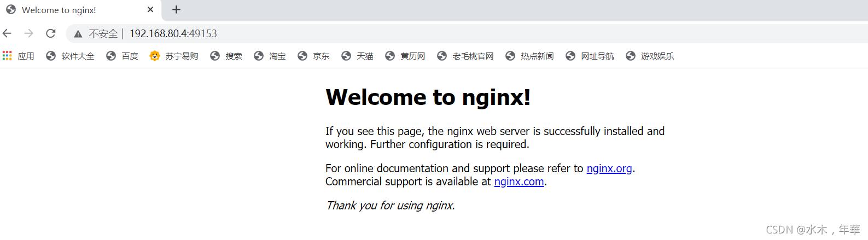This screenshot has width=868, height=240.
Task: Click the forward navigation arrow
Action: (x=29, y=33)
